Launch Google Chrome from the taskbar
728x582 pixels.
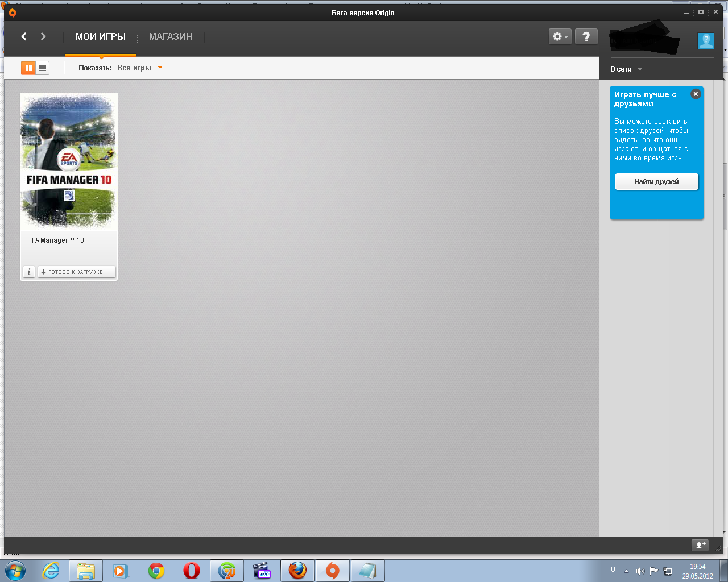(156, 571)
